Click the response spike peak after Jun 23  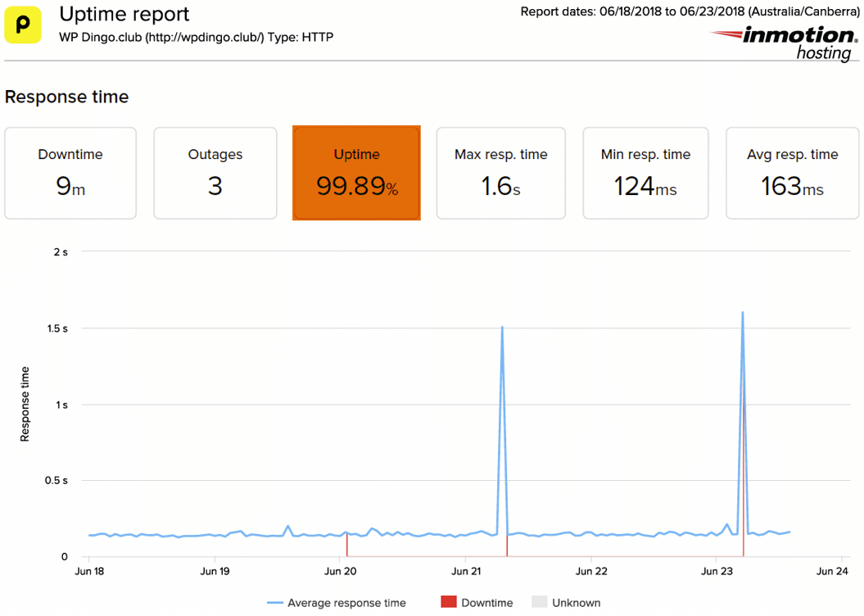pyautogui.click(x=743, y=313)
